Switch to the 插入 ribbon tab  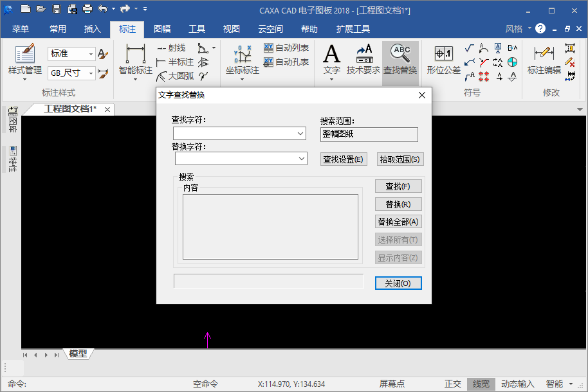[92, 29]
